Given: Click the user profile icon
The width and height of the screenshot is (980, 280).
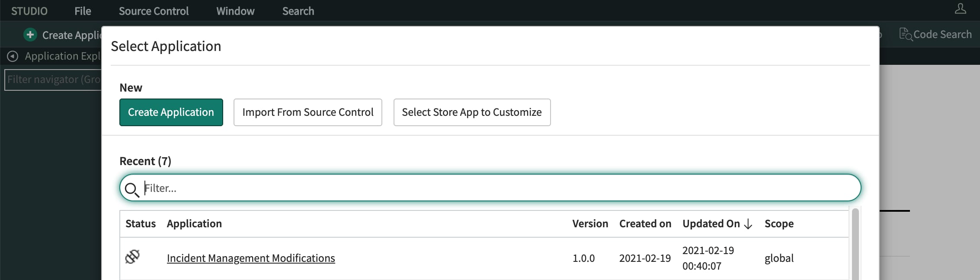Looking at the screenshot, I should [x=960, y=9].
